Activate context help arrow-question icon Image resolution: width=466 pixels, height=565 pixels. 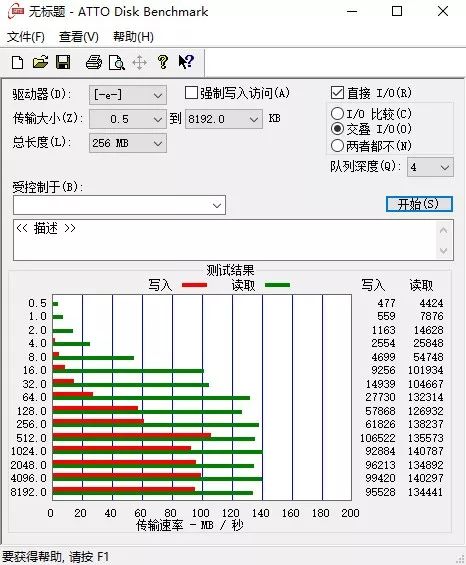(x=186, y=62)
